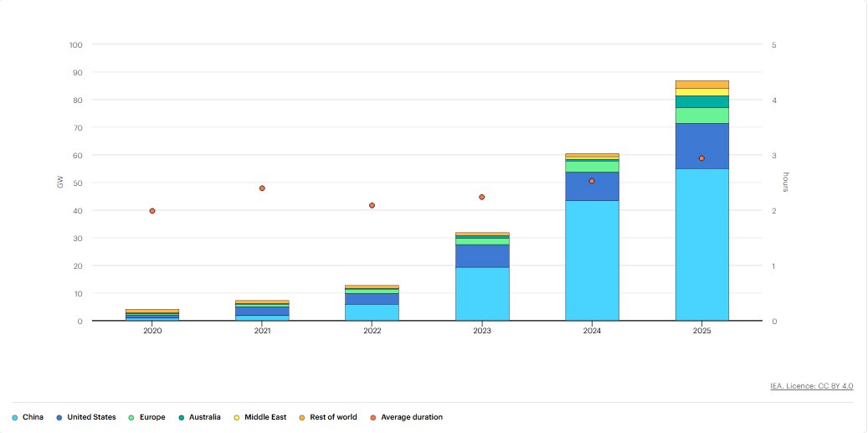868x433 pixels.
Task: Click the 2020 average duration dot
Action: click(152, 211)
